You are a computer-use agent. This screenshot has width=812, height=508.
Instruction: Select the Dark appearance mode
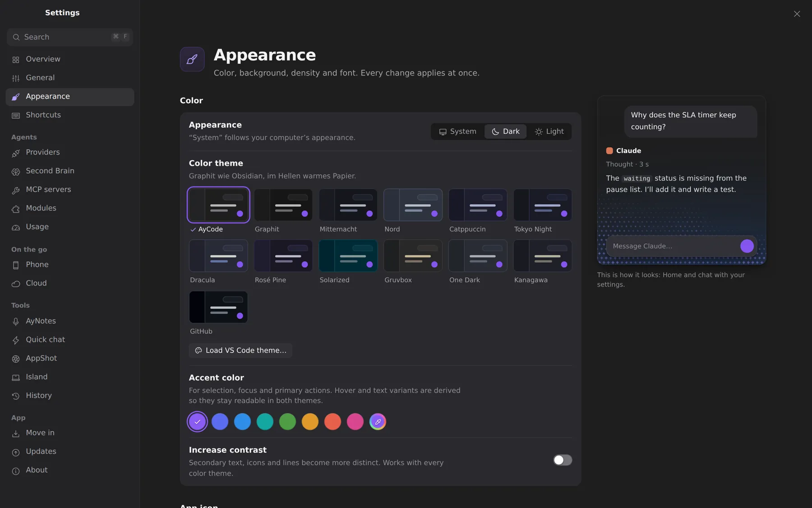(505, 131)
